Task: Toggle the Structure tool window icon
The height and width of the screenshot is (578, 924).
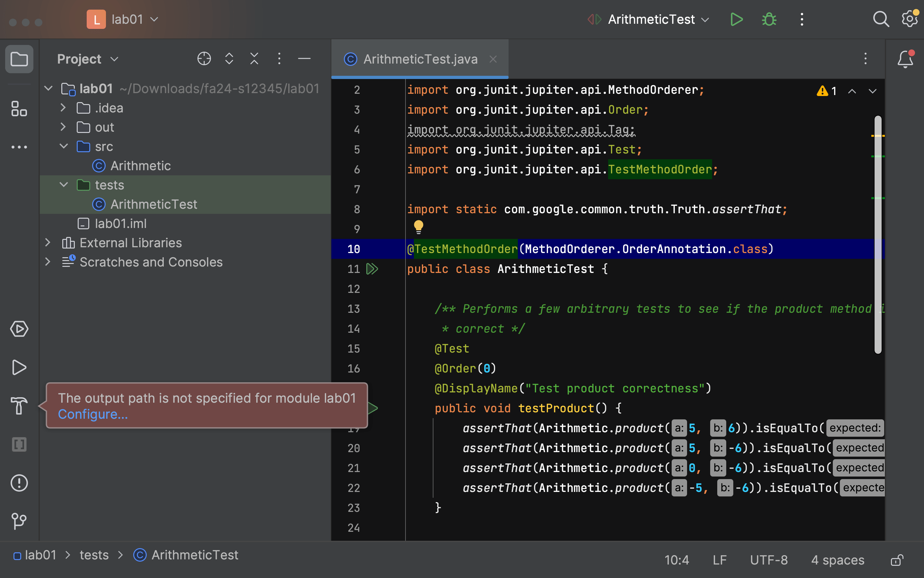Action: (19, 109)
